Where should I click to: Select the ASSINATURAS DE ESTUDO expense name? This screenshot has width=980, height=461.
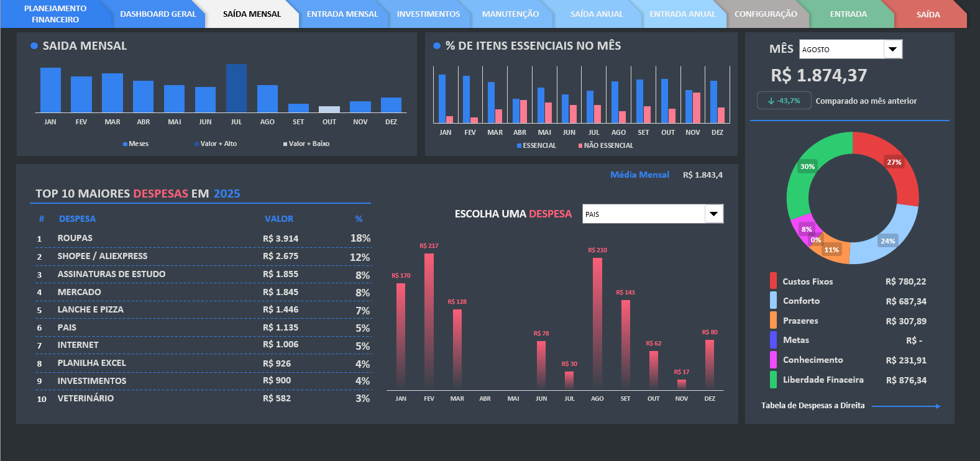[x=112, y=274]
